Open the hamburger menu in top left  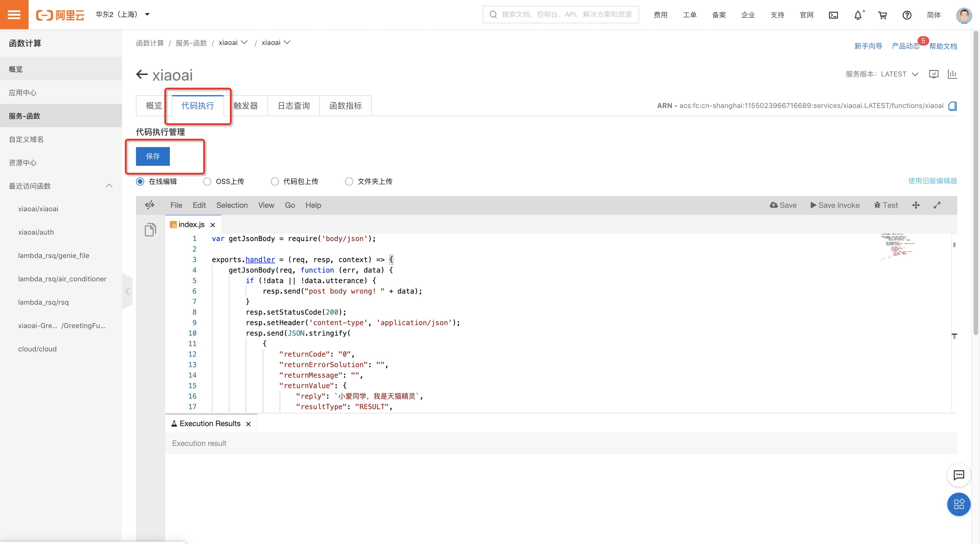point(14,15)
